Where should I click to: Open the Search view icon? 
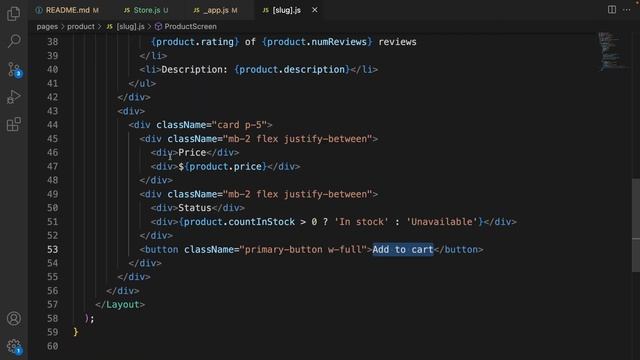14,41
